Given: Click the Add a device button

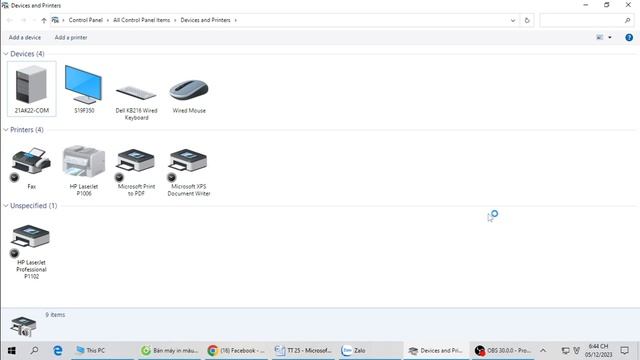Looking at the screenshot, I should pyautogui.click(x=25, y=38).
